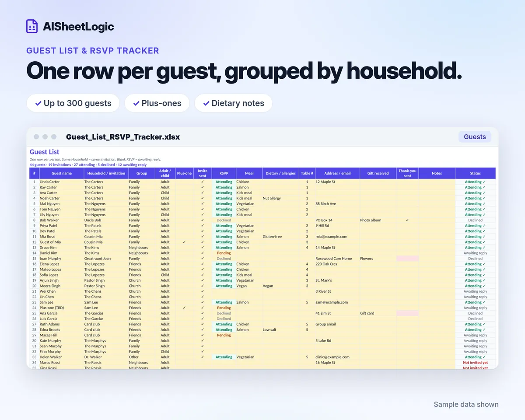Click the Up to 300 guests pill
The image size is (525, 420).
(73, 103)
